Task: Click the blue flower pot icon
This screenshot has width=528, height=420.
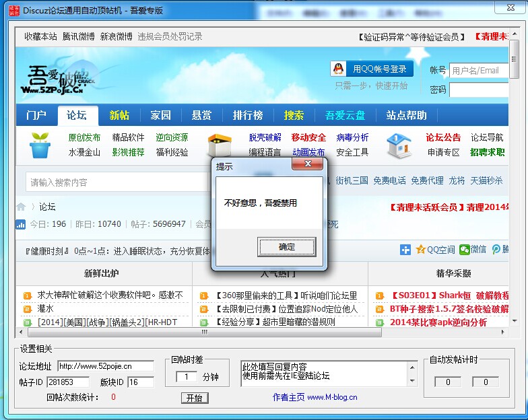Action: 40,145
